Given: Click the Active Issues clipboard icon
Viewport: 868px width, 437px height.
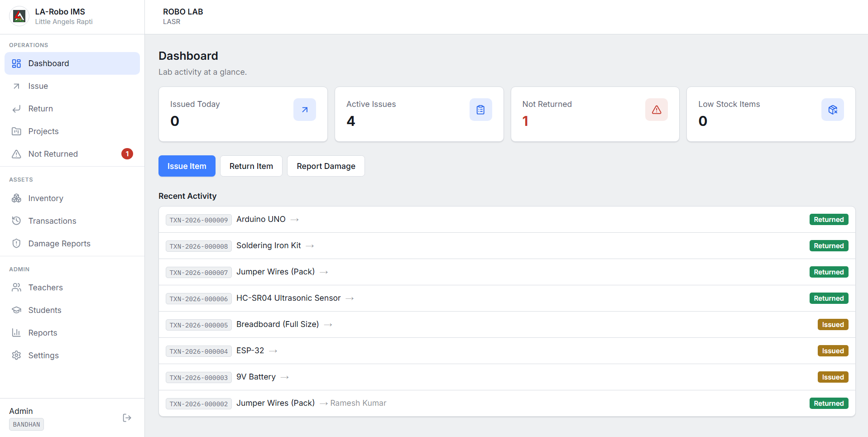Looking at the screenshot, I should [481, 110].
